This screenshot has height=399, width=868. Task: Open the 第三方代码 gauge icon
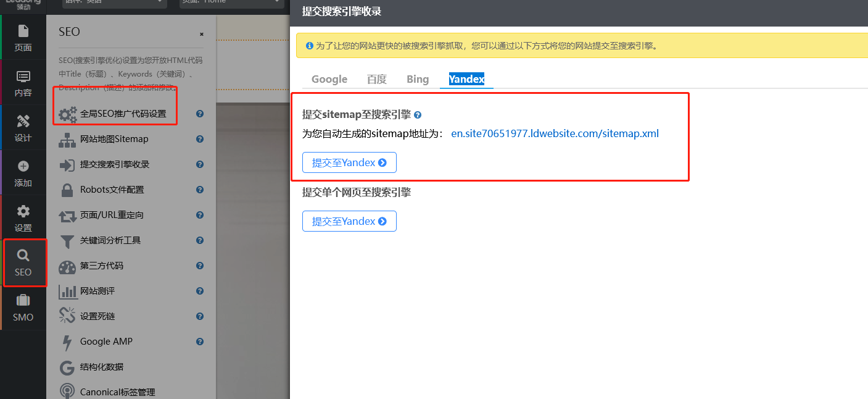pos(67,266)
